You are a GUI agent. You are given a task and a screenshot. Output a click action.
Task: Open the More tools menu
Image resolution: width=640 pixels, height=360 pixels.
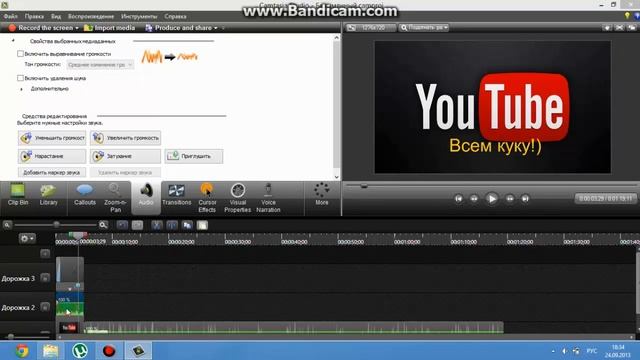tap(322, 195)
